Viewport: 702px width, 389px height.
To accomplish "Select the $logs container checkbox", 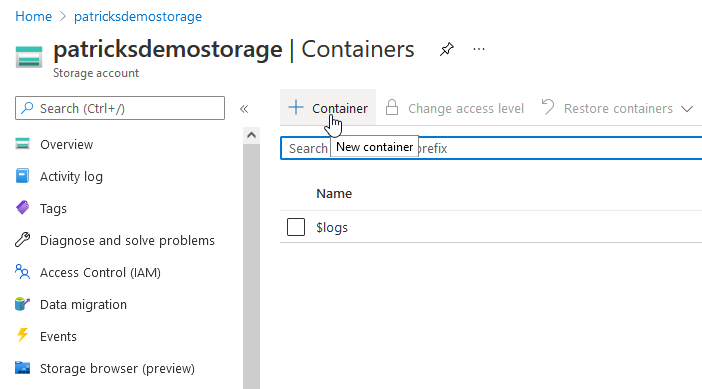I will point(296,227).
